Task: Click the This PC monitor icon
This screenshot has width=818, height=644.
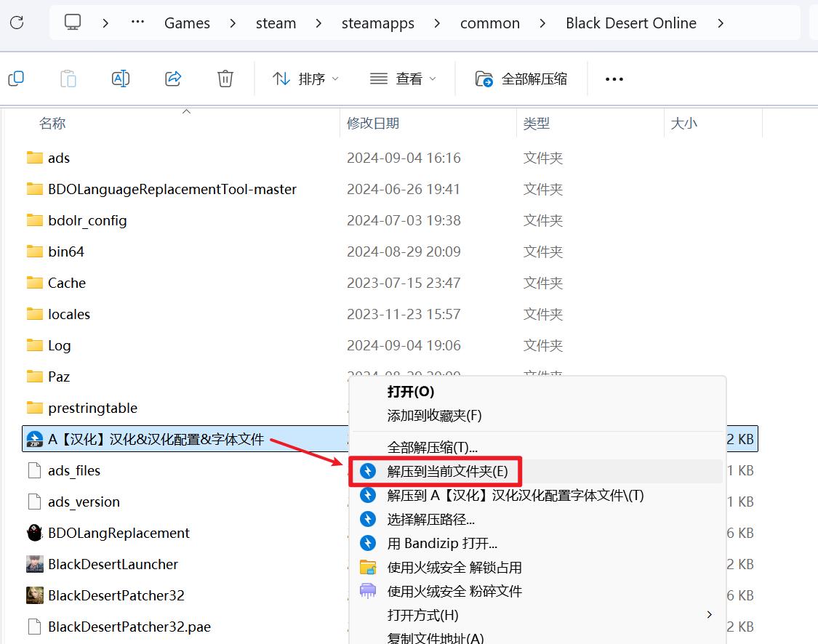Action: coord(73,23)
